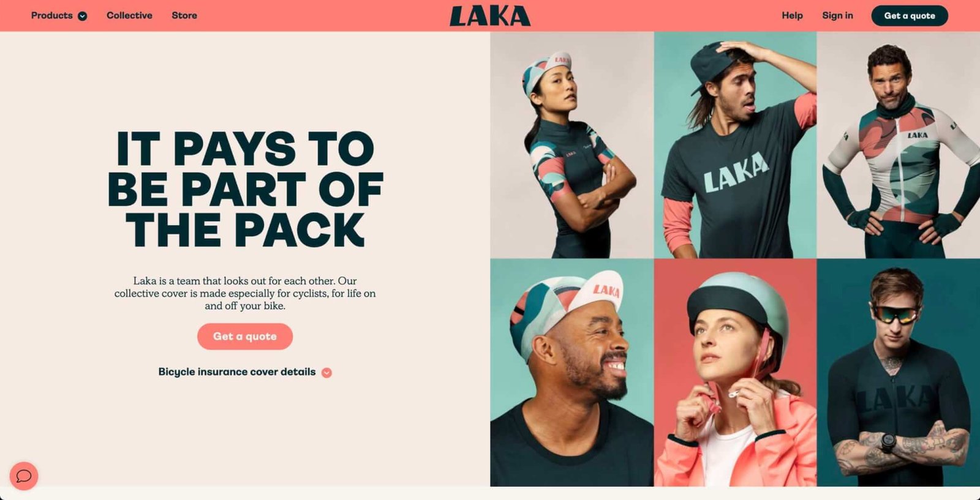This screenshot has height=500, width=980.
Task: Open the Products menu
Action: 59,15
